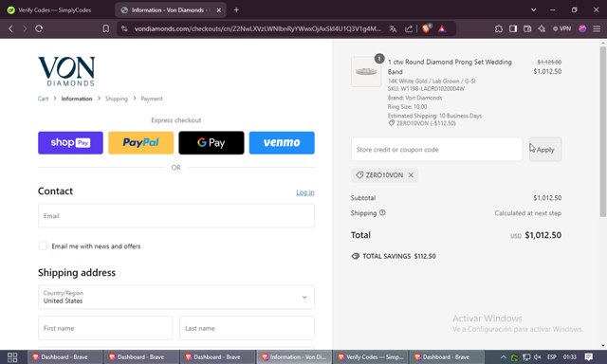607x364 pixels.
Task: Open the browser profile avatar
Action: coord(582,28)
